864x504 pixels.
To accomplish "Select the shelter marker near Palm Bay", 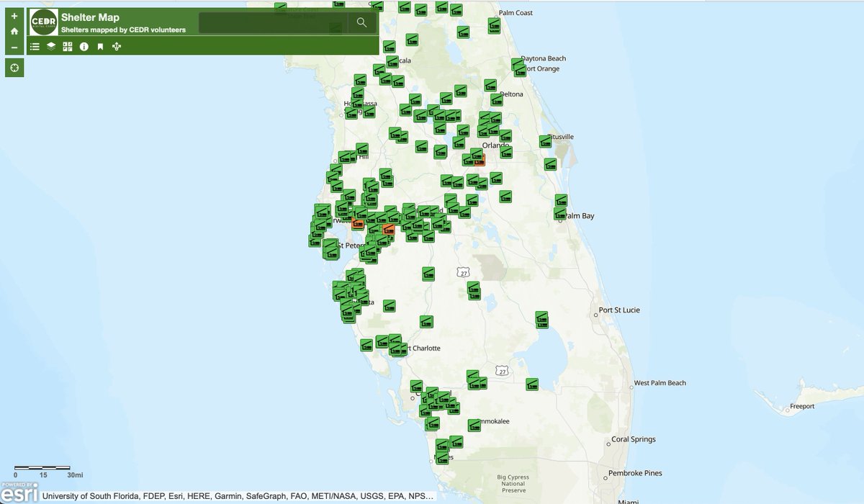I will 559,214.
